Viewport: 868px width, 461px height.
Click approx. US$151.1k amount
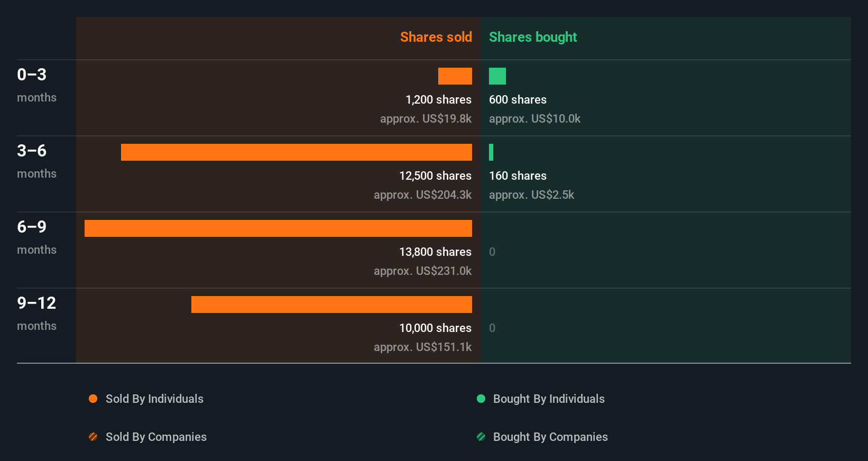423,347
